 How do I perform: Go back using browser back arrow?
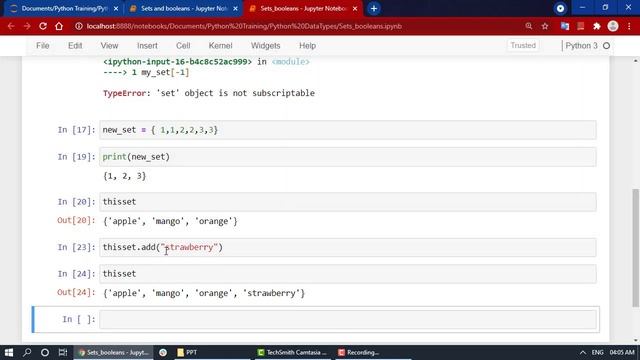[x=11, y=26]
